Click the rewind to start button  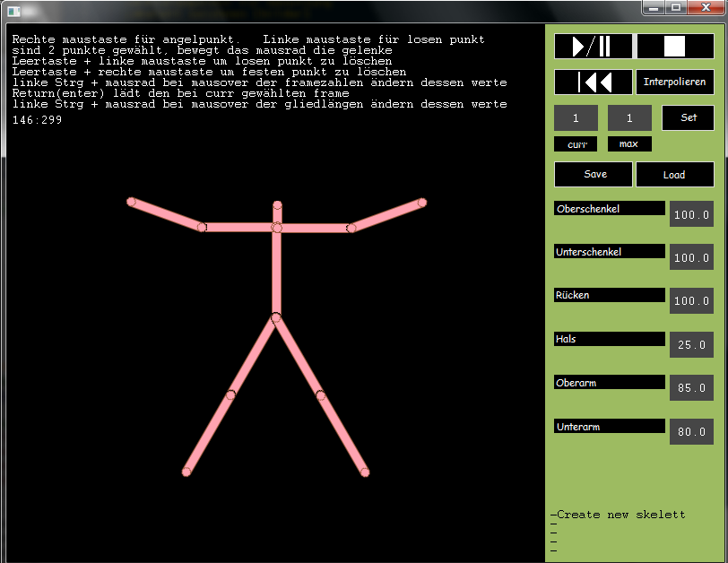click(594, 82)
